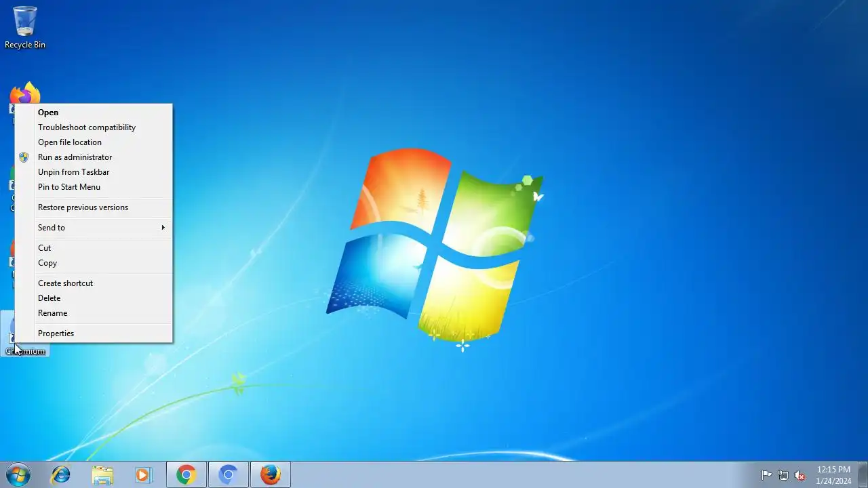
Task: Launch Internet Explorer from the taskbar
Action: 61,475
